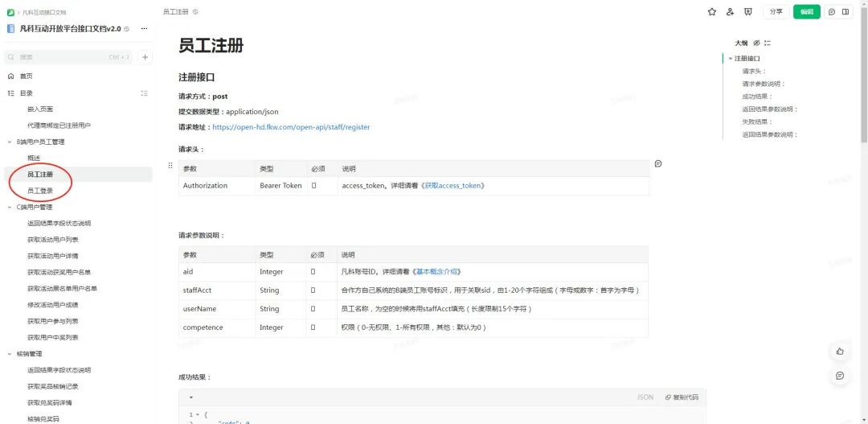Open the 代理商绑定已注册用户 page

(59, 126)
